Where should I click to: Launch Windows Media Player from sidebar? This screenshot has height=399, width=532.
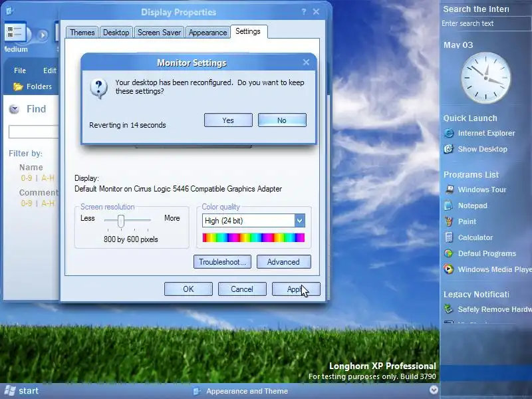(488, 269)
